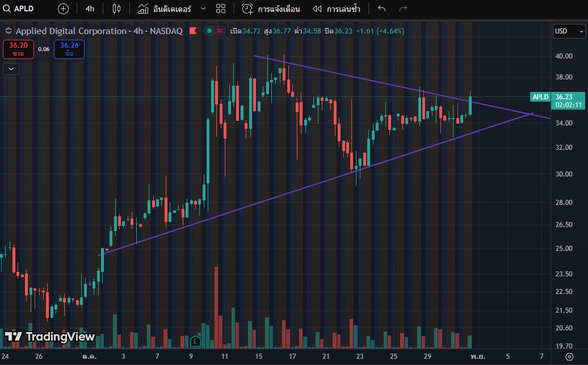
Task: Click the +1.61 (+4.64%) change value
Action: click(380, 31)
